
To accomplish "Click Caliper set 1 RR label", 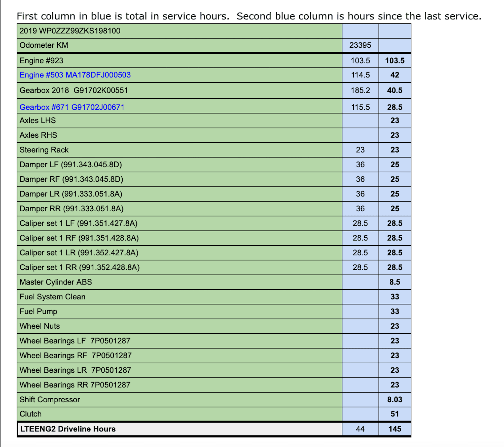I will pyautogui.click(x=80, y=267).
